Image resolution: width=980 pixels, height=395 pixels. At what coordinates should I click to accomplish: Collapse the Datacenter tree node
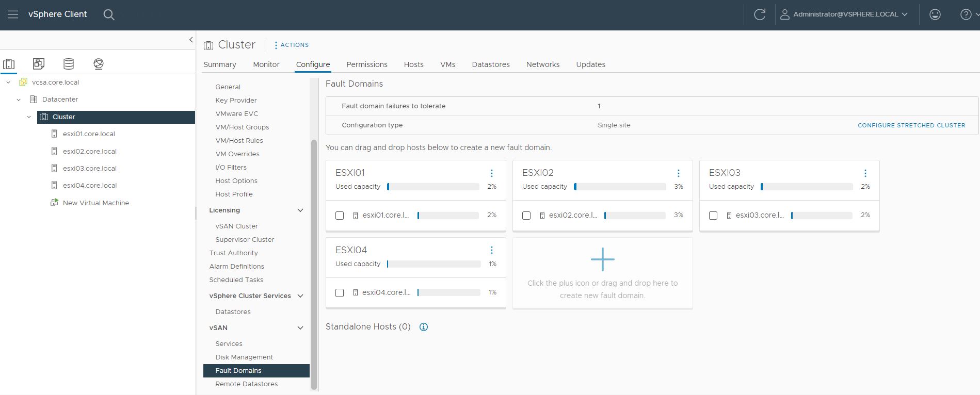pos(19,100)
